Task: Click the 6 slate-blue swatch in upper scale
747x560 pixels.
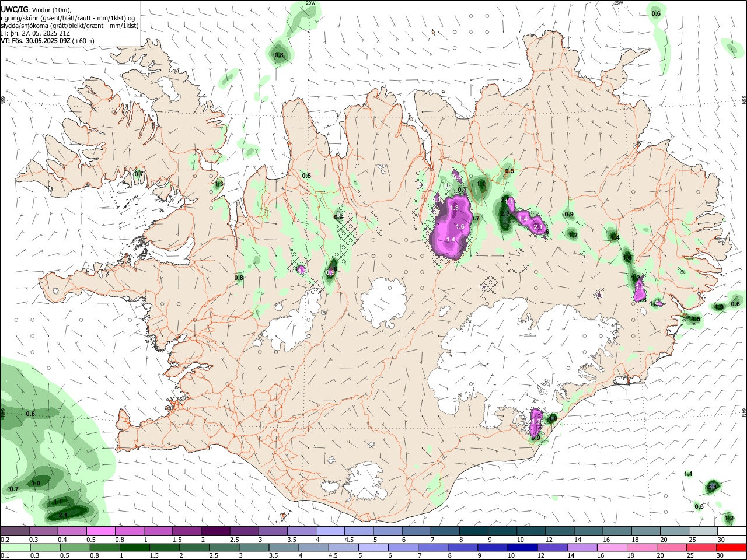Action: tap(417, 531)
